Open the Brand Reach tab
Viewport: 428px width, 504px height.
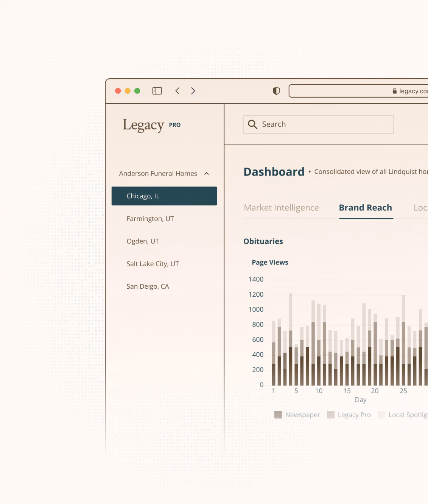pyautogui.click(x=366, y=208)
